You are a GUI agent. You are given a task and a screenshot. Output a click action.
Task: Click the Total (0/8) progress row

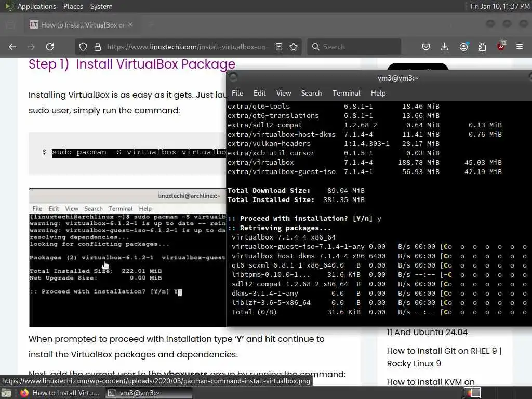pos(379,312)
